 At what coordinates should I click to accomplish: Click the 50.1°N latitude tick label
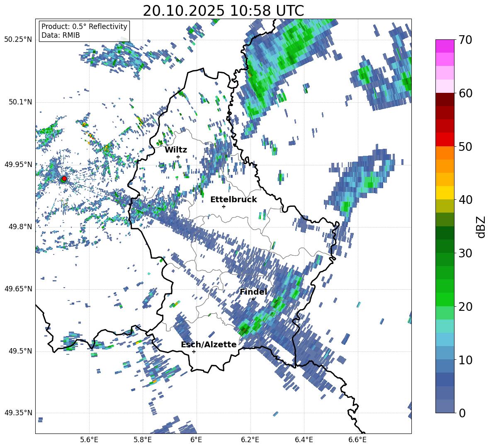20,102
